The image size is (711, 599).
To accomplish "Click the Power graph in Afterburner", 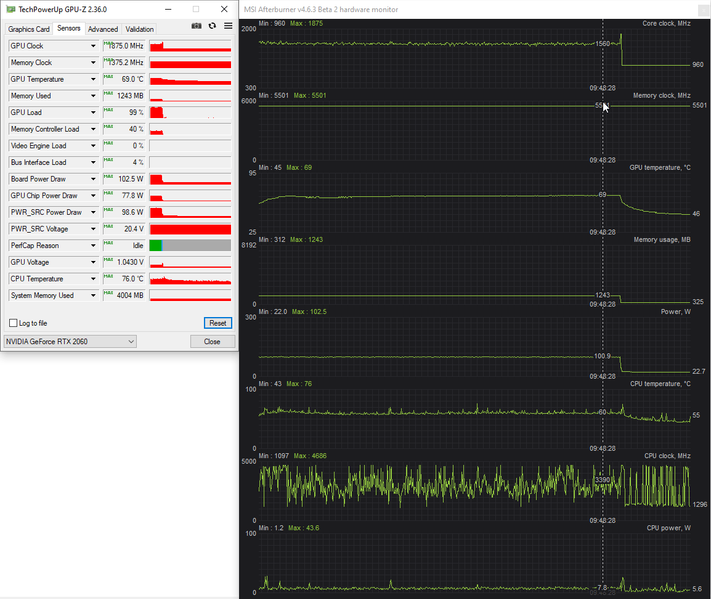I will click(475, 346).
